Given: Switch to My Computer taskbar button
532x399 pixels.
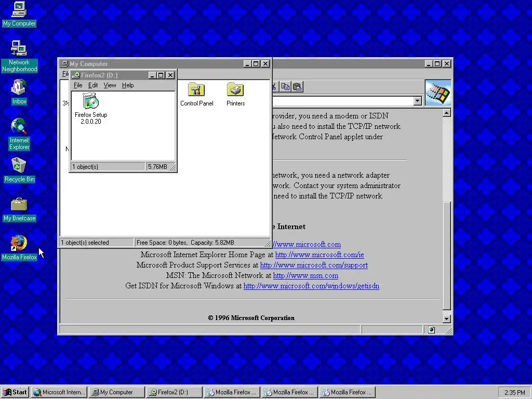Looking at the screenshot, I should (117, 392).
